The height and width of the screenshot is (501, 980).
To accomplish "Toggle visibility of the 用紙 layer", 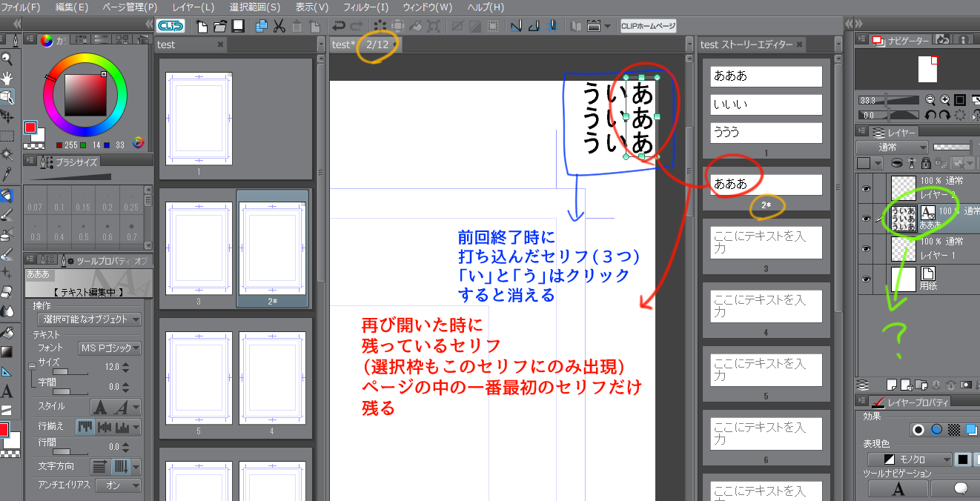I will (865, 279).
